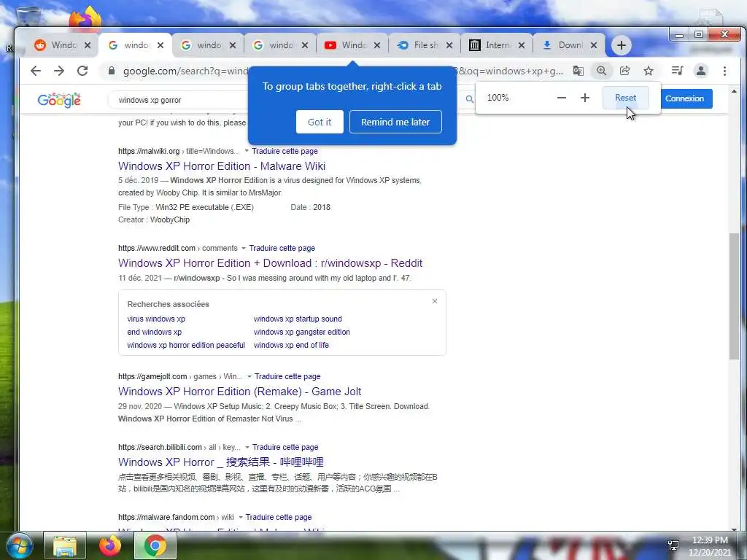View site information via padlock icon
The width and height of the screenshot is (747, 560).
tap(112, 71)
